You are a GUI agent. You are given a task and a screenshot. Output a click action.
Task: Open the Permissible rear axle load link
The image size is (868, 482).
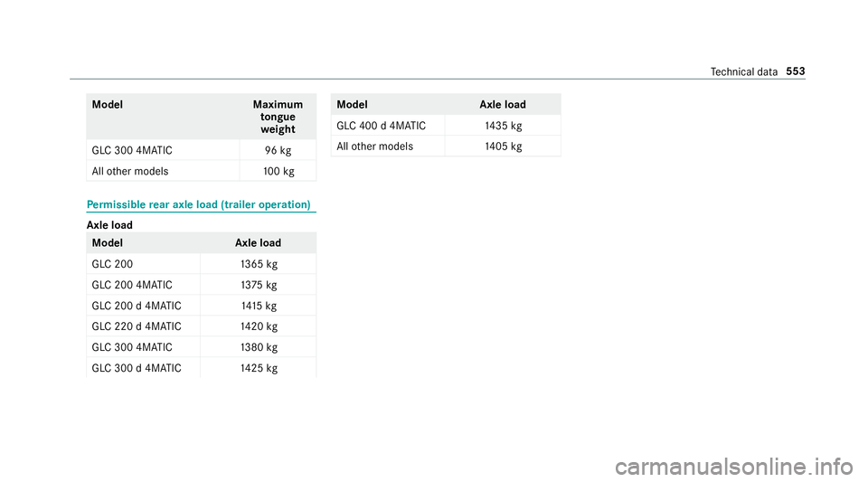[199, 204]
